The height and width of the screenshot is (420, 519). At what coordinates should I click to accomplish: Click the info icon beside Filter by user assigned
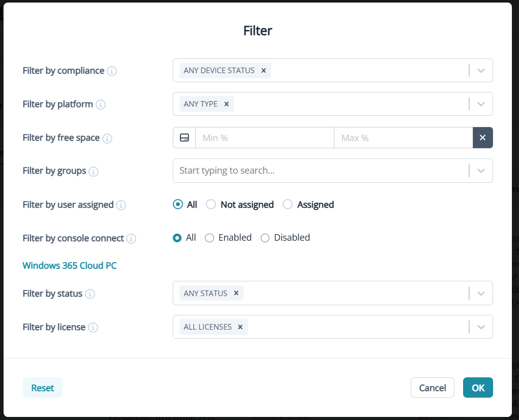121,205
